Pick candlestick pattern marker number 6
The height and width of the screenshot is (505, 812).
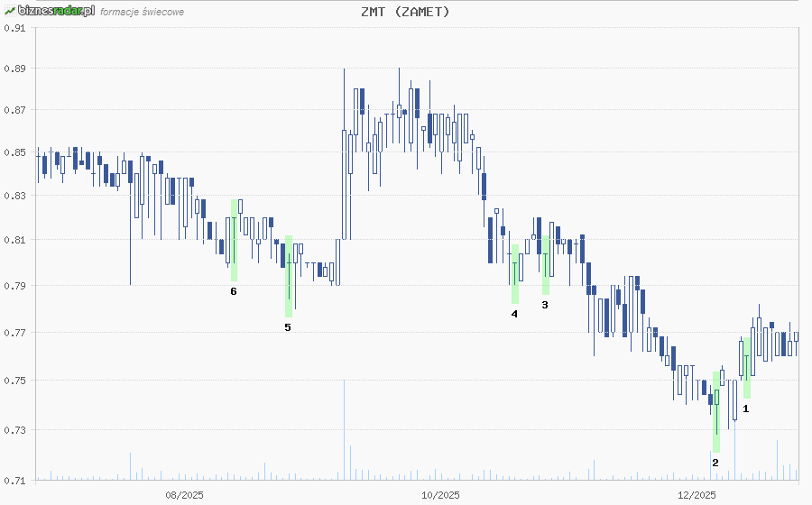[x=234, y=291]
